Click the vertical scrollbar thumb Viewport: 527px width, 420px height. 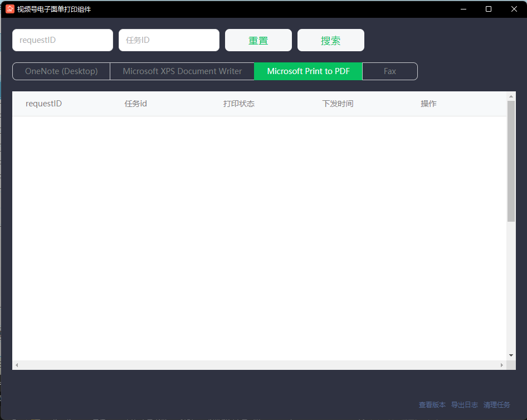(511, 162)
